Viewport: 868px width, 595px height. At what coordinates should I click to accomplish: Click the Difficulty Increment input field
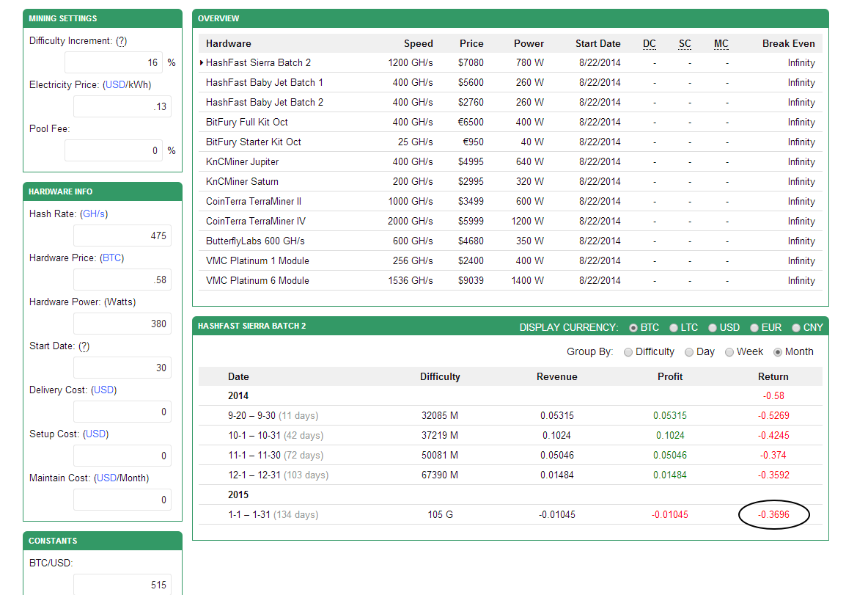pyautogui.click(x=114, y=62)
